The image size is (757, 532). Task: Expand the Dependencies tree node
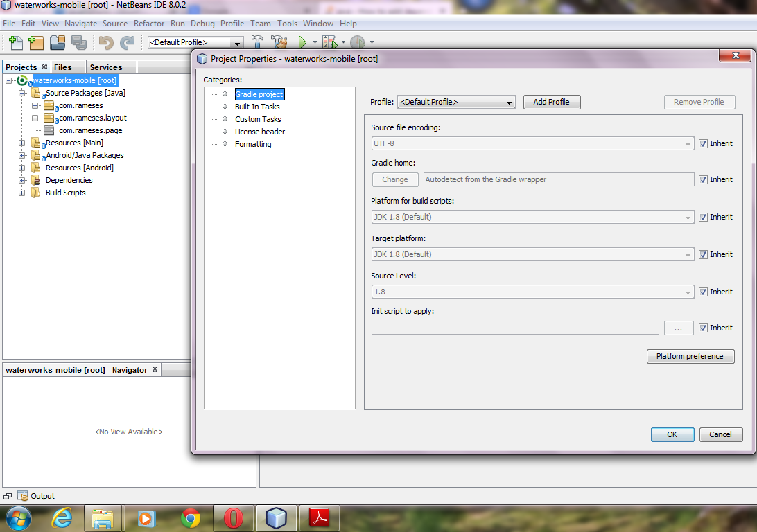(x=22, y=180)
